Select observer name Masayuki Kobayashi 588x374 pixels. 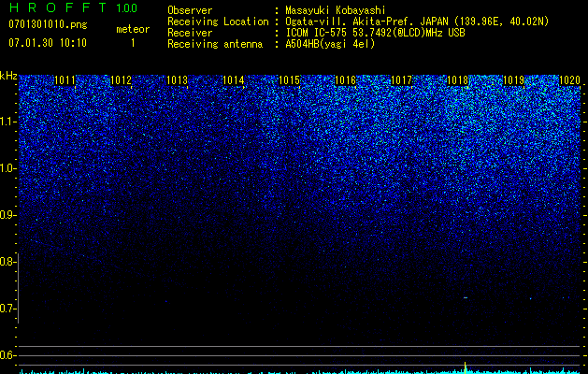[x=336, y=10]
